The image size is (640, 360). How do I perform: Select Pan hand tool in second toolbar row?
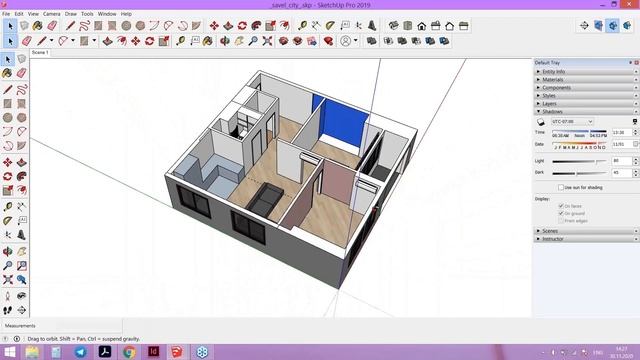tap(239, 41)
